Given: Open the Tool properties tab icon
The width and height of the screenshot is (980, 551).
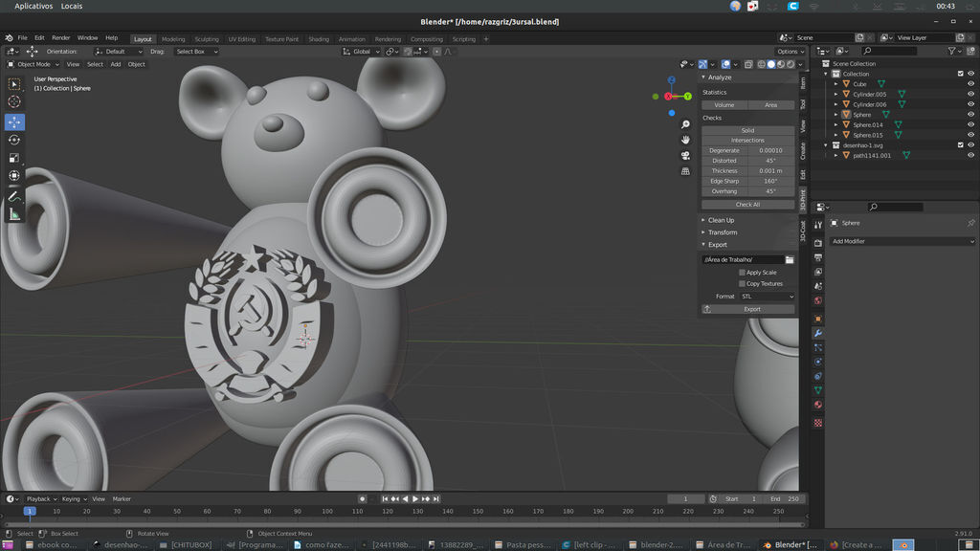Looking at the screenshot, I should coord(817,225).
